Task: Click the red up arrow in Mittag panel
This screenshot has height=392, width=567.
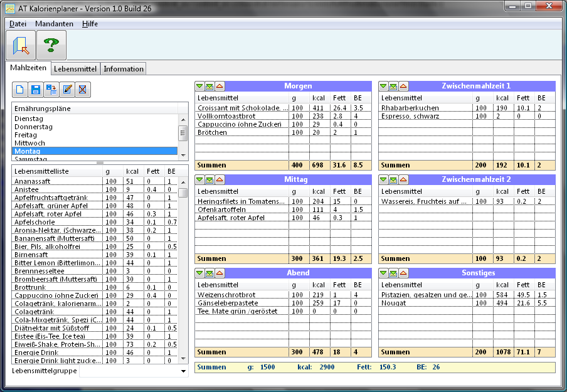Action: pyautogui.click(x=220, y=179)
